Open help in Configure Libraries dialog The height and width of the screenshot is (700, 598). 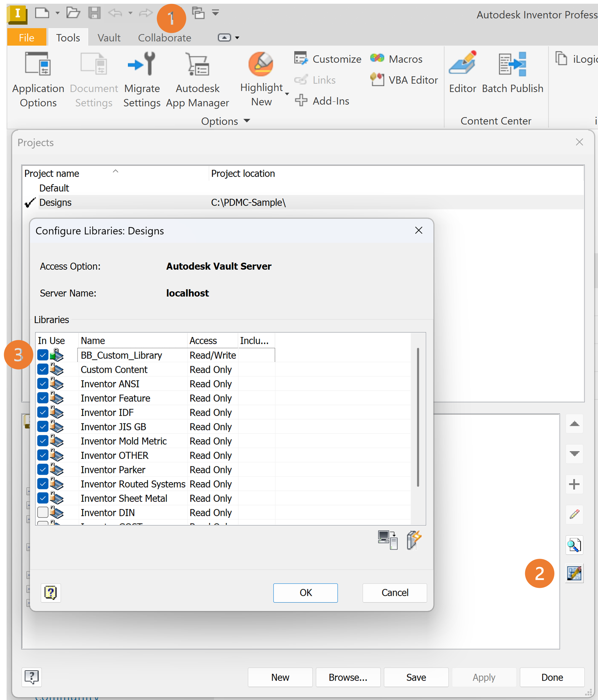pos(51,592)
